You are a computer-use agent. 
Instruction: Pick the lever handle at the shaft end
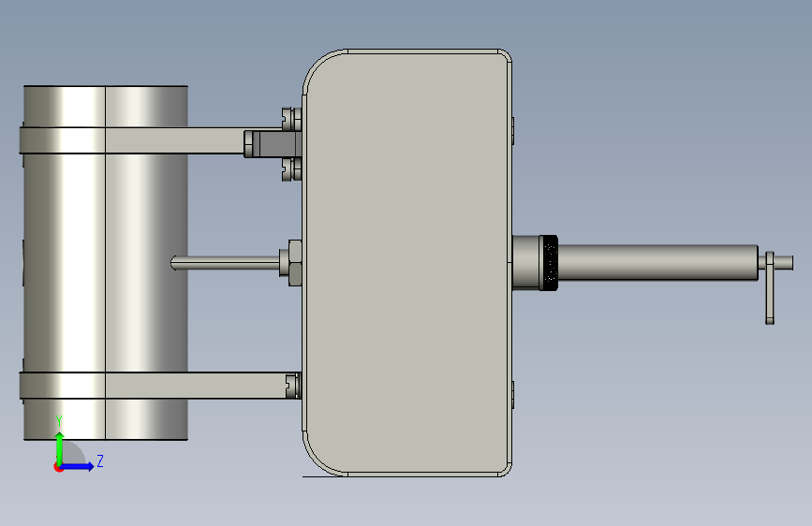(x=770, y=288)
